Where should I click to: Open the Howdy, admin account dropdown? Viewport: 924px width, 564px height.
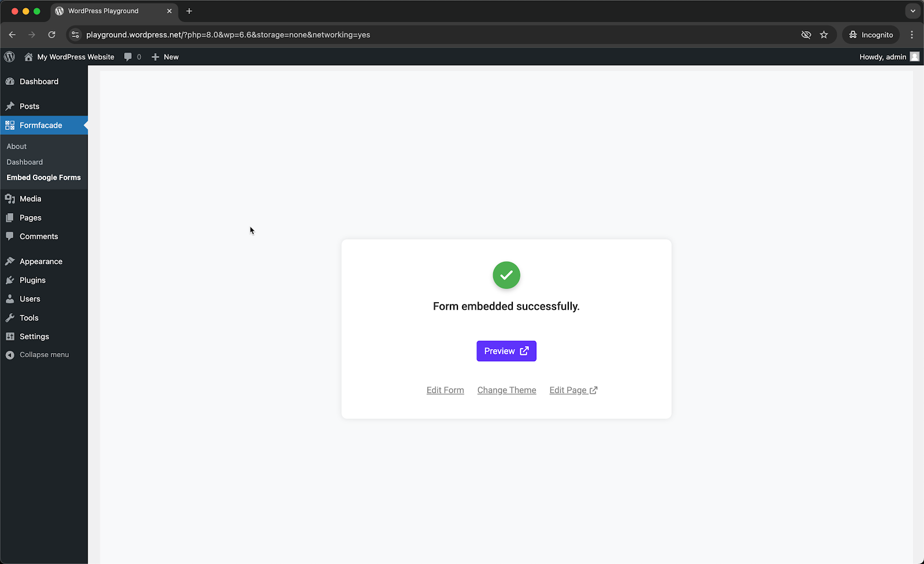[884, 57]
